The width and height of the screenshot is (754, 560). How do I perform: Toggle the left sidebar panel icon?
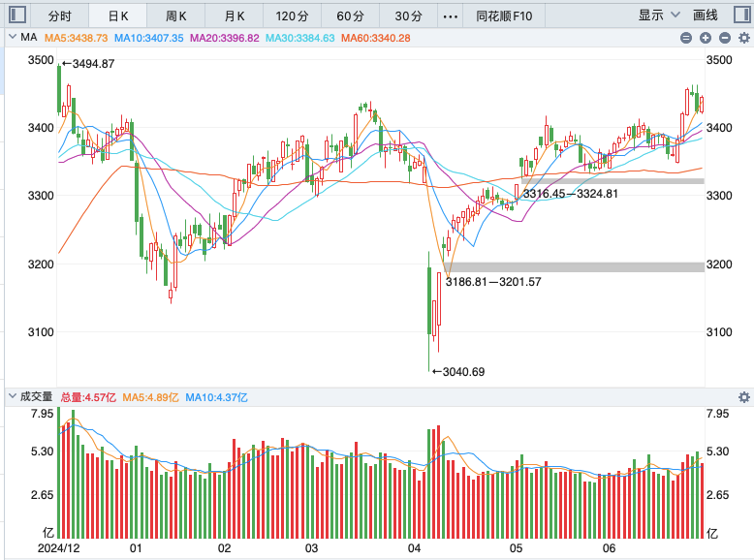click(x=17, y=15)
